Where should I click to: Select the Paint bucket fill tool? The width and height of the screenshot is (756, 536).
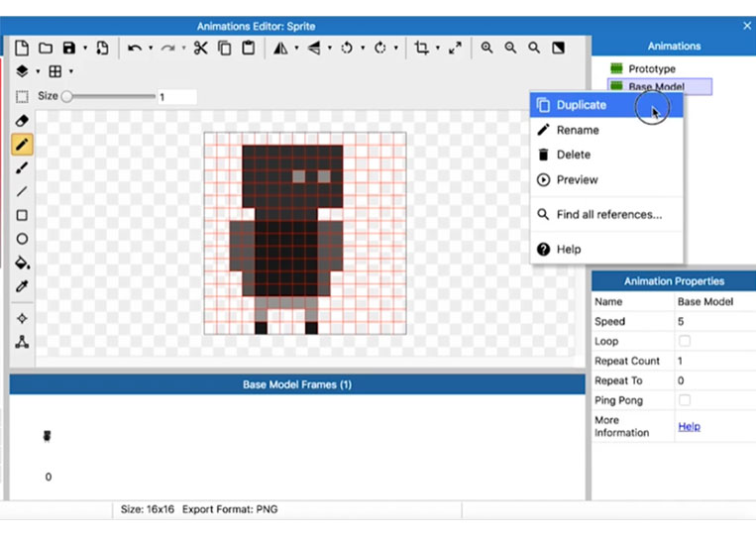pos(22,263)
